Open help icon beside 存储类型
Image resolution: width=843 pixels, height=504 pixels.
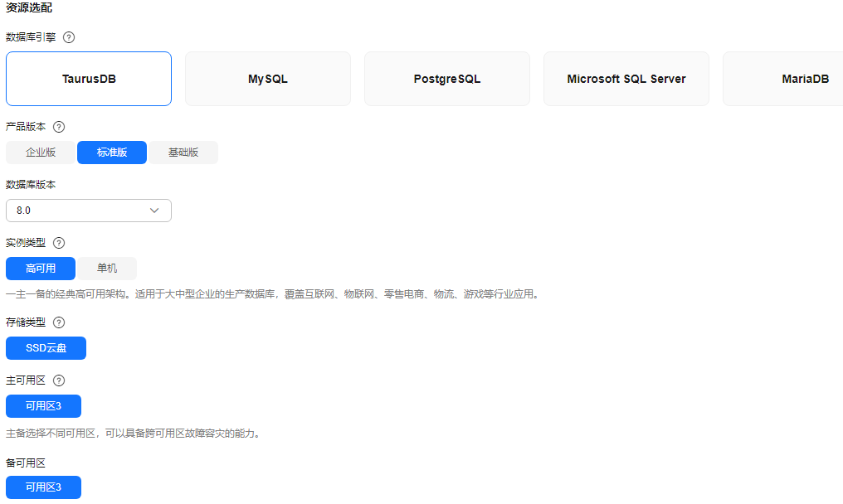click(59, 322)
